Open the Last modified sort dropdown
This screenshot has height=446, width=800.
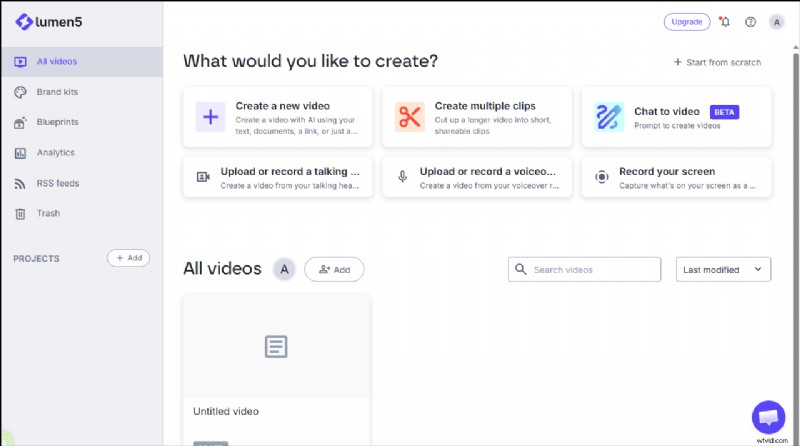[x=723, y=269]
